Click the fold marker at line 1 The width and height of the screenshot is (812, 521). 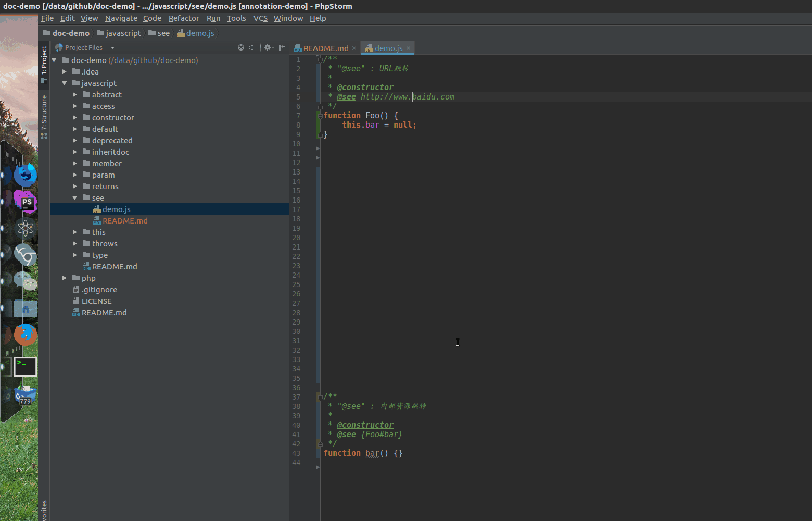point(320,59)
